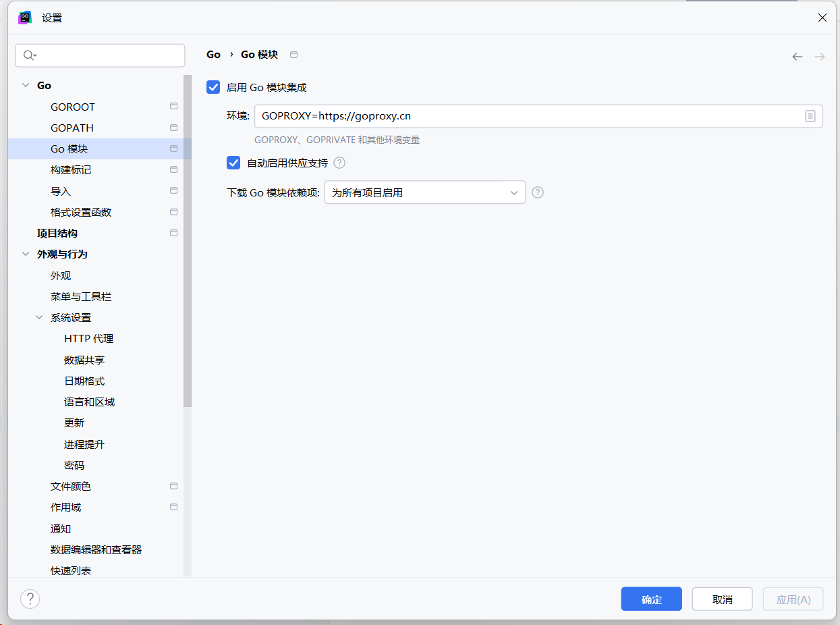Collapse the 外观与行为 section

[26, 254]
